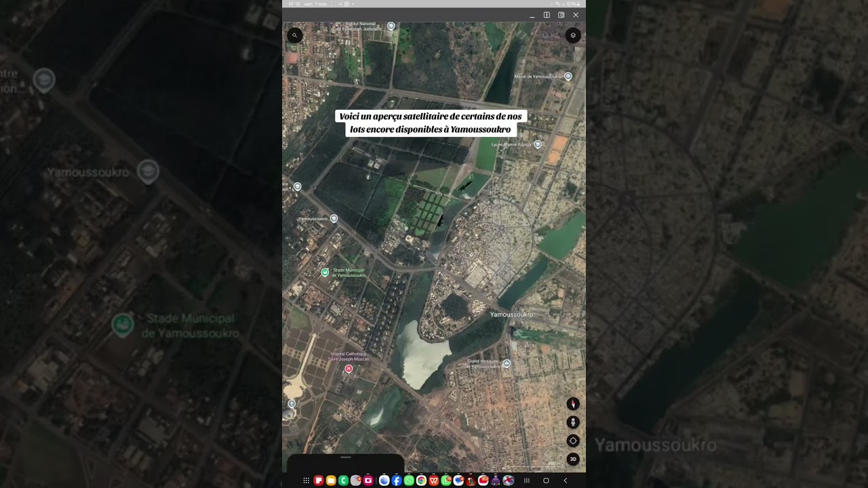Toggle the 3D view button
The height and width of the screenshot is (488, 868).
[x=573, y=459]
